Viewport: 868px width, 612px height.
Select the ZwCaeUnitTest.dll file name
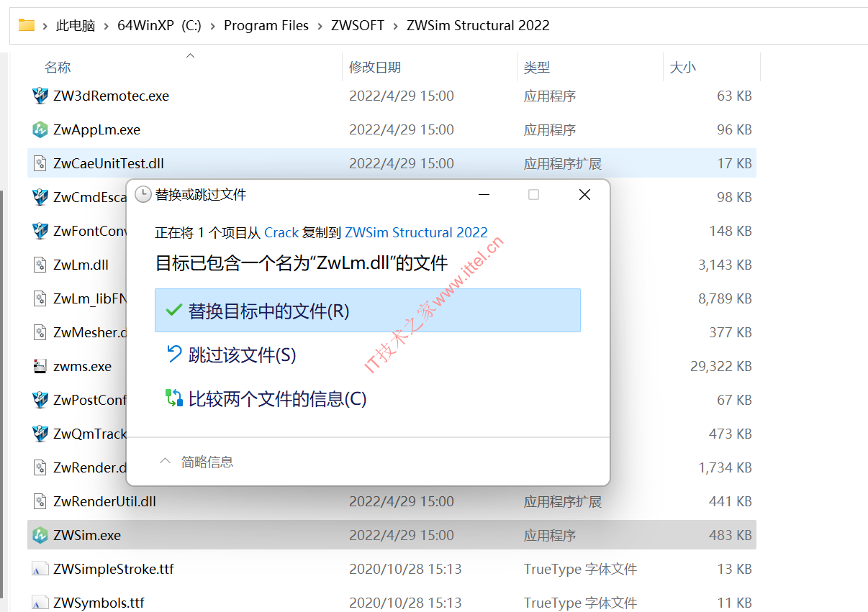[x=109, y=163]
